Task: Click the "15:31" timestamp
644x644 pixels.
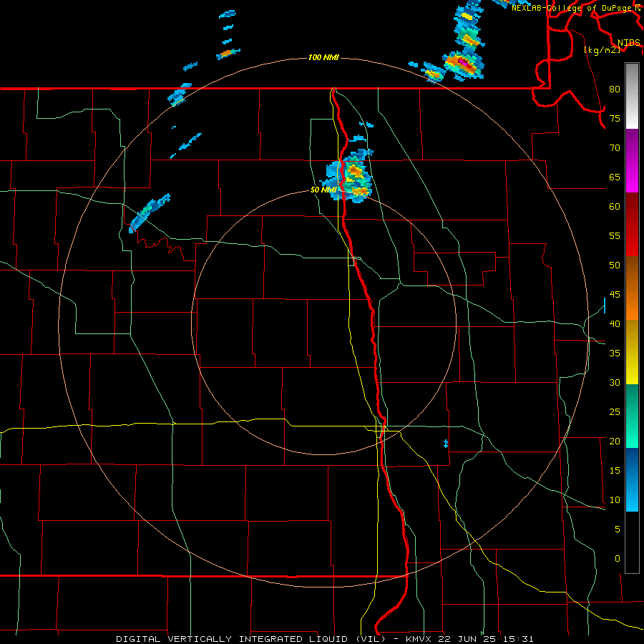Action: [x=517, y=639]
